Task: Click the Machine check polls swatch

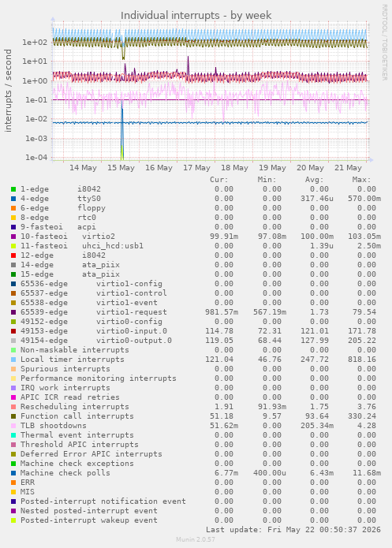Action: (13, 473)
